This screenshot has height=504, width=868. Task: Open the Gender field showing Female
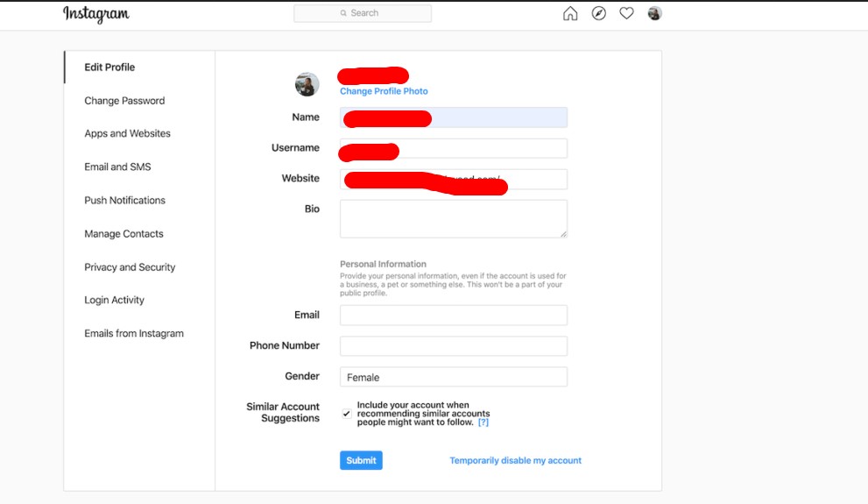453,377
